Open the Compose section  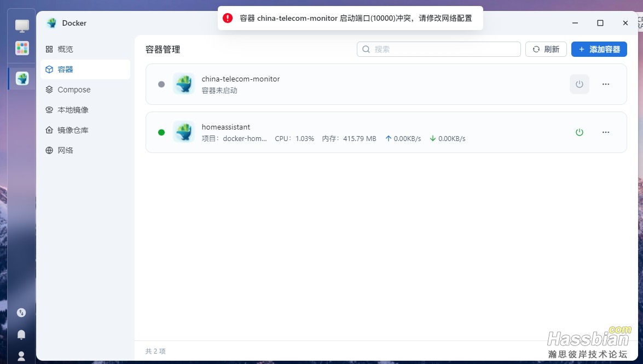[x=85, y=90]
